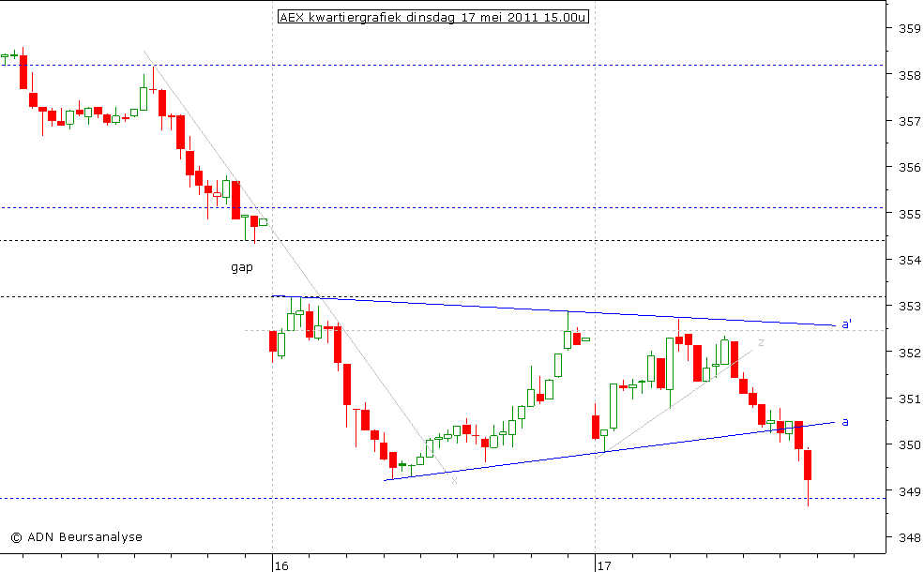Click the 353 price axis label

point(909,307)
